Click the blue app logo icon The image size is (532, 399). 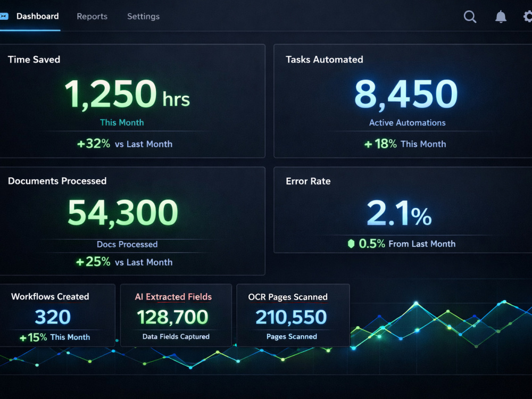(x=4, y=16)
